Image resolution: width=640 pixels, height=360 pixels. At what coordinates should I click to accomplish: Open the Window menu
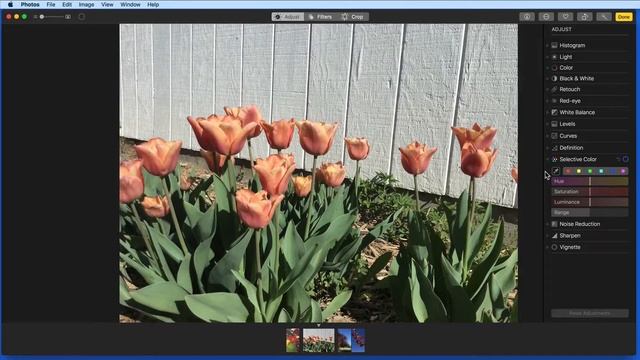(x=130, y=4)
